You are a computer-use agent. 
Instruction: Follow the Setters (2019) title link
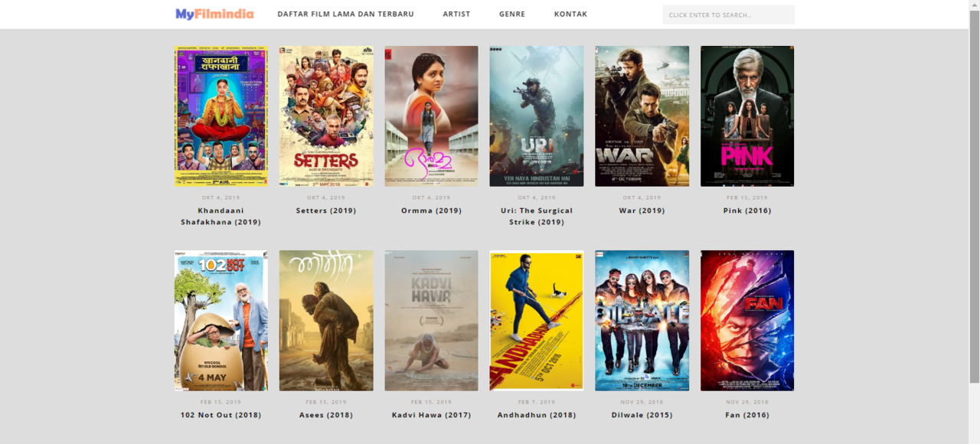pyautogui.click(x=326, y=211)
